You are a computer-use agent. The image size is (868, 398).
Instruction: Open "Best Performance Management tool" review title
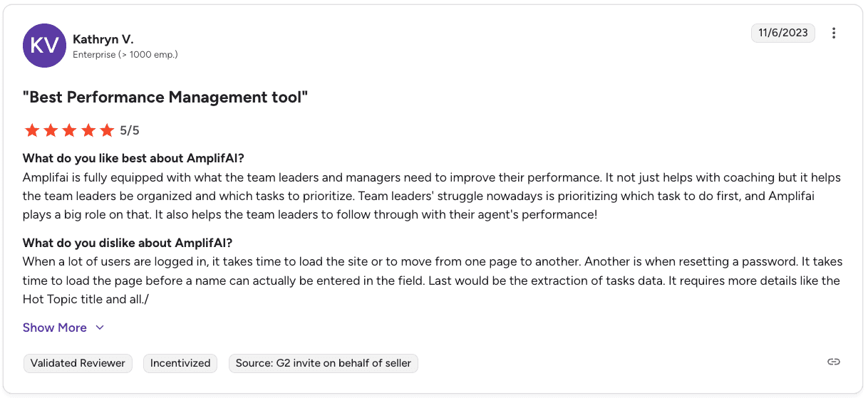coord(165,97)
